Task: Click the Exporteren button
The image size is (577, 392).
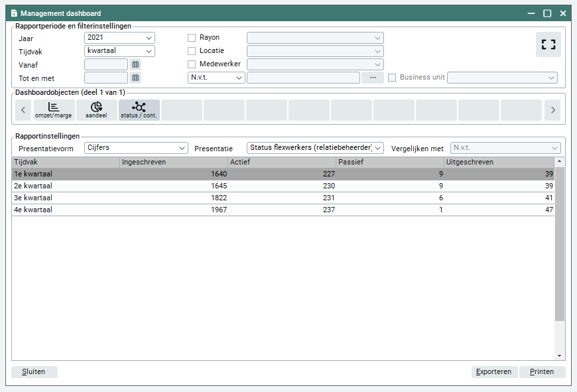Action: (494, 372)
